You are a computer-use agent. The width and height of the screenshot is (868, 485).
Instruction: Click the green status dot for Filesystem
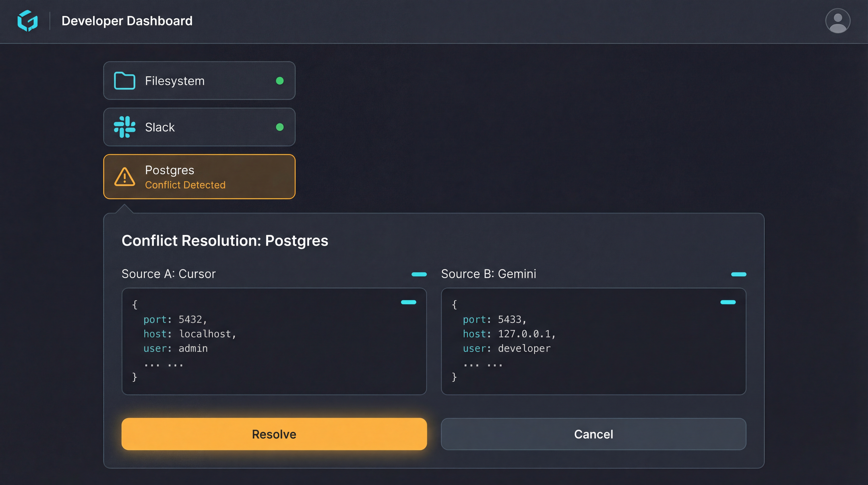pyautogui.click(x=280, y=81)
